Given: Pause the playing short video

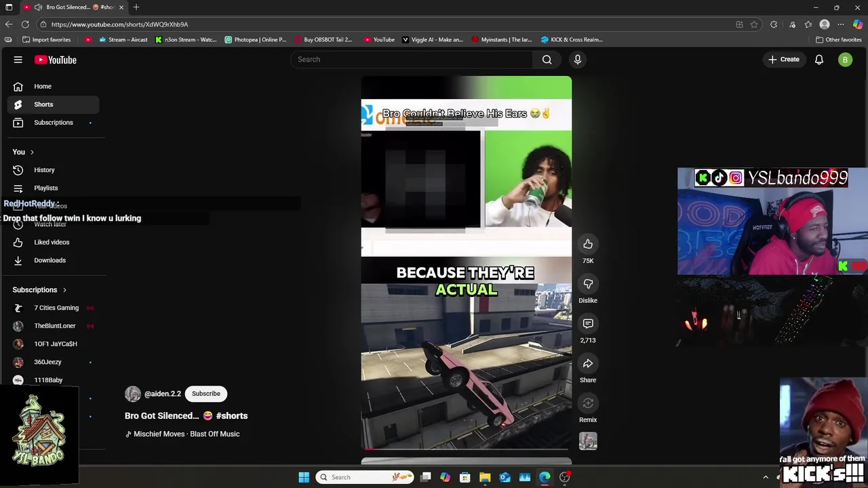Looking at the screenshot, I should pyautogui.click(x=467, y=263).
